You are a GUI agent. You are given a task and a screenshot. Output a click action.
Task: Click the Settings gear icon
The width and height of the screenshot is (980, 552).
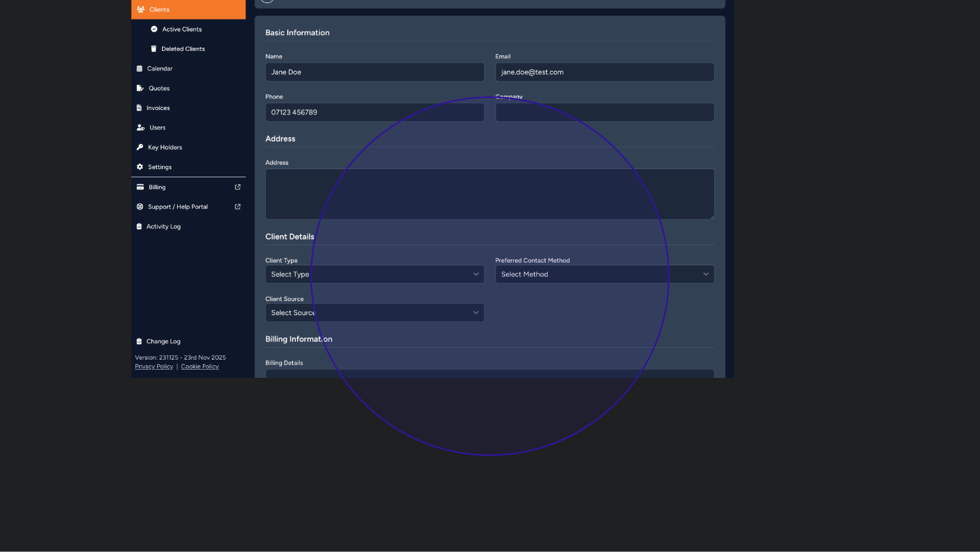click(x=140, y=167)
